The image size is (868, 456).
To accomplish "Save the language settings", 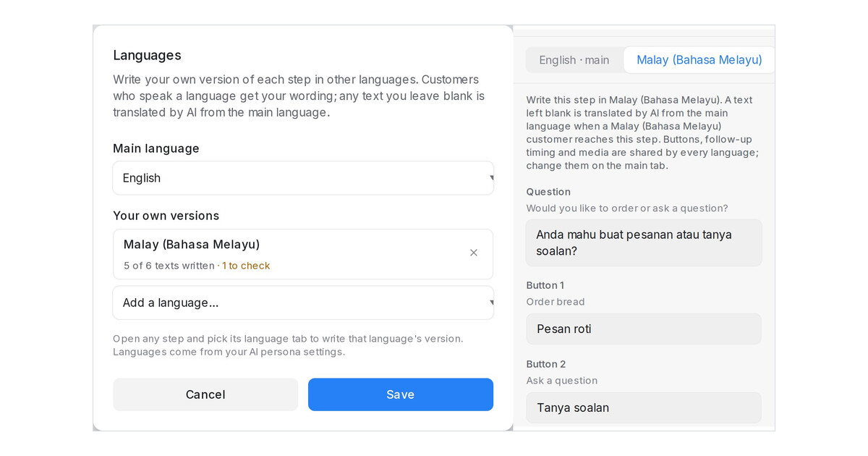I will pyautogui.click(x=401, y=394).
